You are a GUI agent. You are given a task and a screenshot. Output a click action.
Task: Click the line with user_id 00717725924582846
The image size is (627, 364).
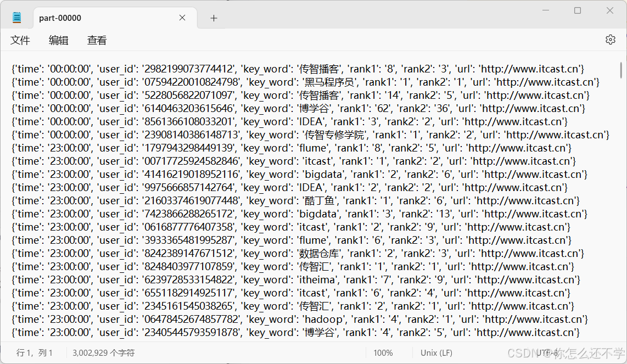point(294,161)
